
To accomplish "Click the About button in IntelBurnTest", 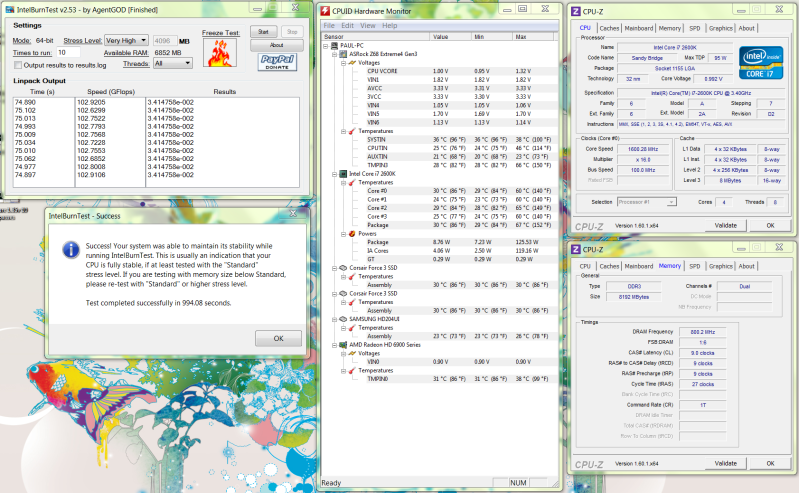I will point(277,45).
